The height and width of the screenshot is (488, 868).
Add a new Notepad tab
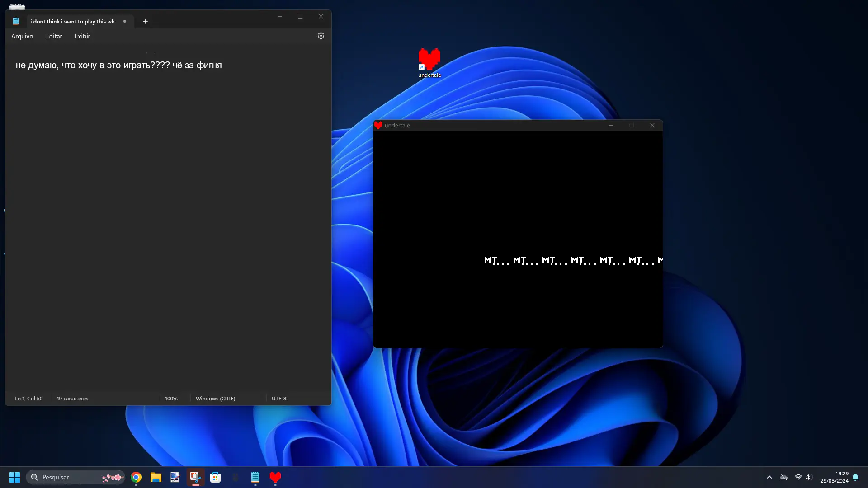(x=145, y=21)
